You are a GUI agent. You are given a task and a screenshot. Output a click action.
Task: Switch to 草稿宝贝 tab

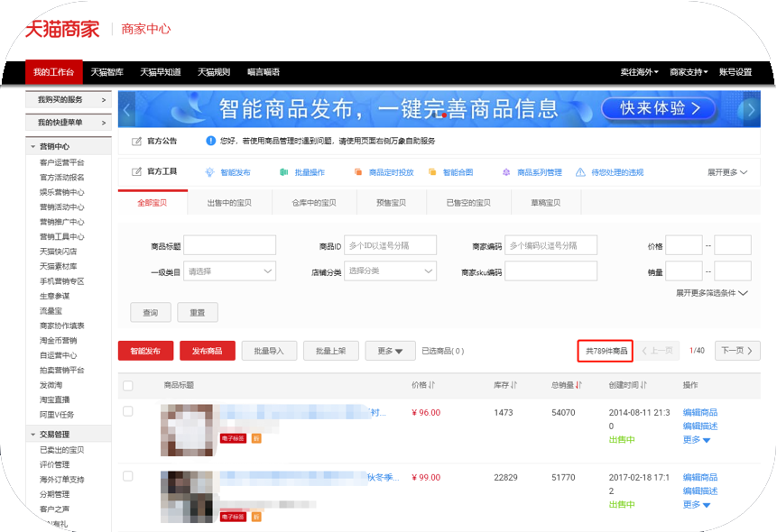(546, 203)
